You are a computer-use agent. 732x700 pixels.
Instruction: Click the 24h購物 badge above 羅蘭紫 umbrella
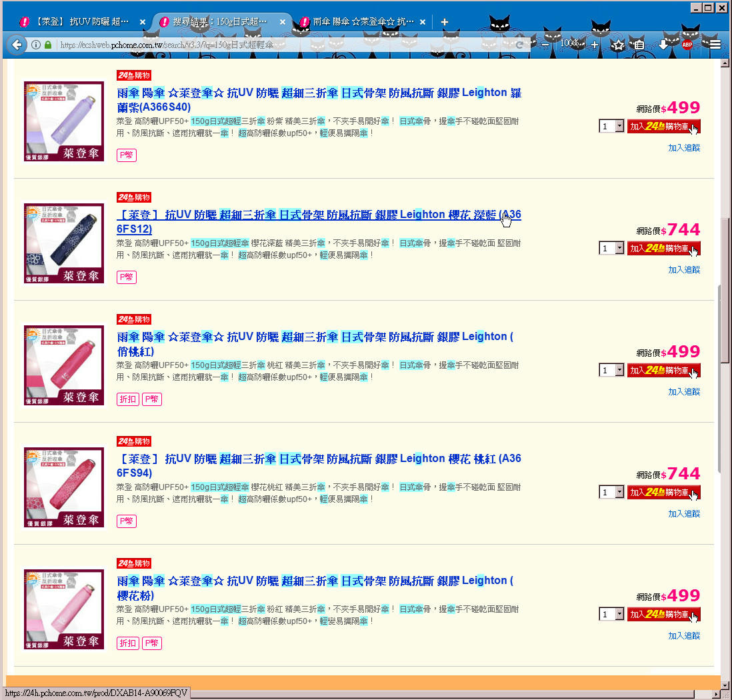coord(134,75)
